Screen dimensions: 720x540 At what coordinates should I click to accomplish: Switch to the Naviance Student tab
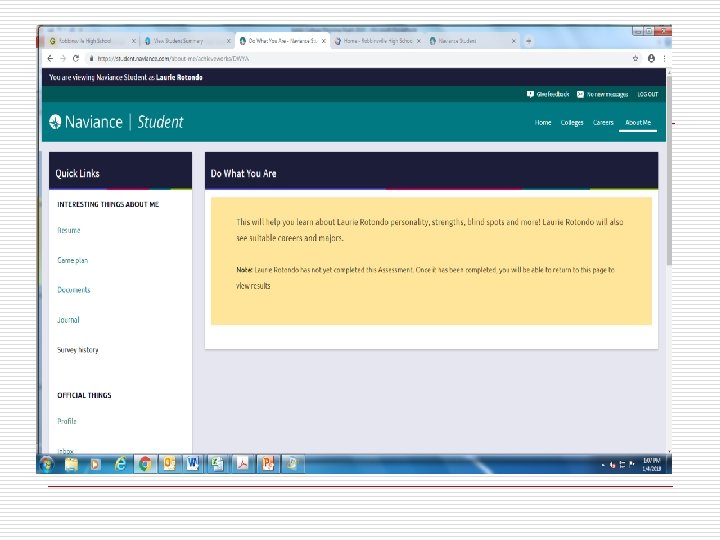click(x=473, y=41)
